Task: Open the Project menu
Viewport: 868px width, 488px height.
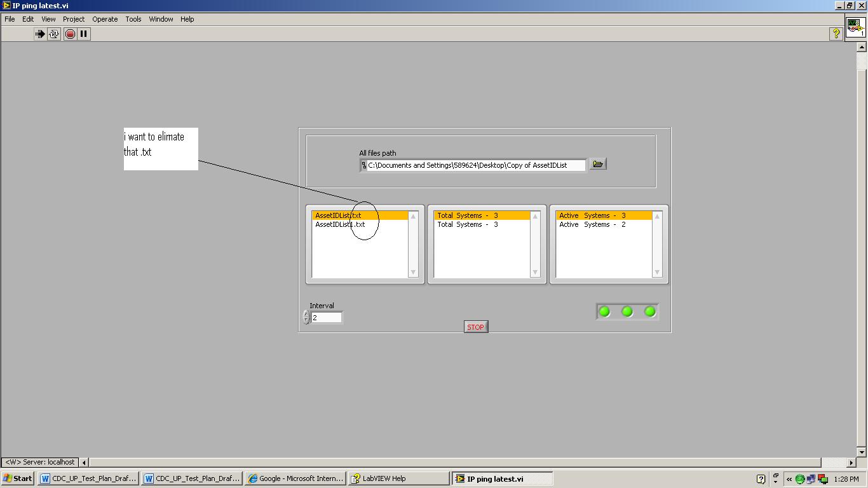Action: pyautogui.click(x=74, y=19)
